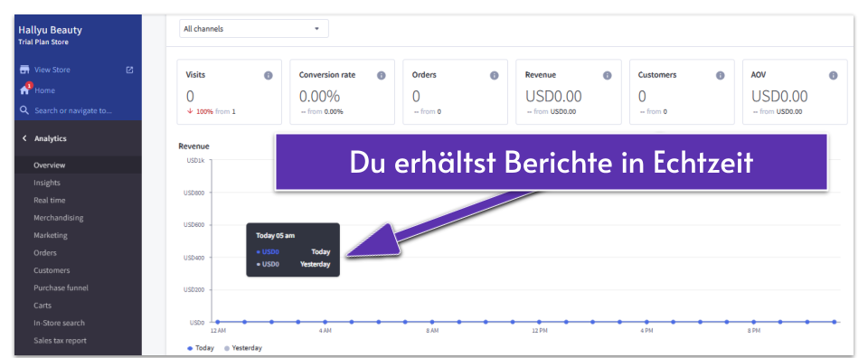Screen dimensions: 868x358
Task: Click the red 100% decrease indicator
Action: coord(201,111)
